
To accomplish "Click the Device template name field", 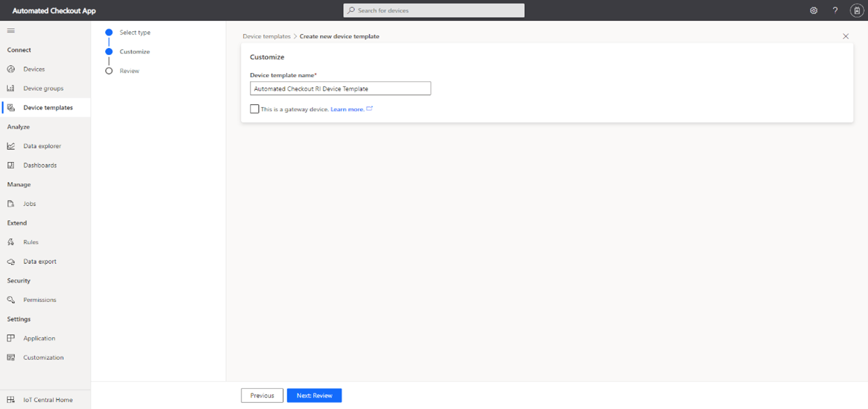I will coord(340,88).
